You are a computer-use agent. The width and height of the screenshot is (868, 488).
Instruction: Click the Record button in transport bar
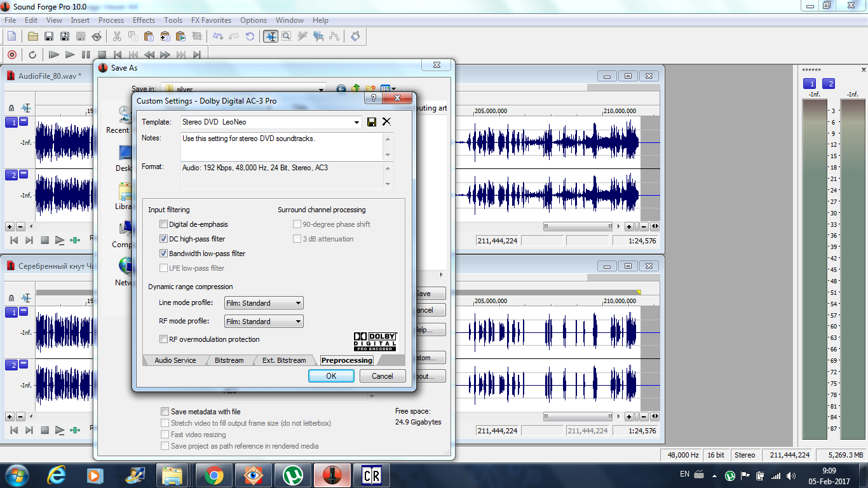click(x=11, y=55)
